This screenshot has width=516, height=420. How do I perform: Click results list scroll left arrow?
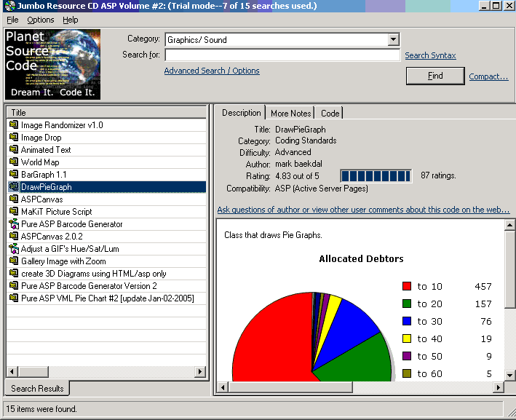(x=12, y=372)
